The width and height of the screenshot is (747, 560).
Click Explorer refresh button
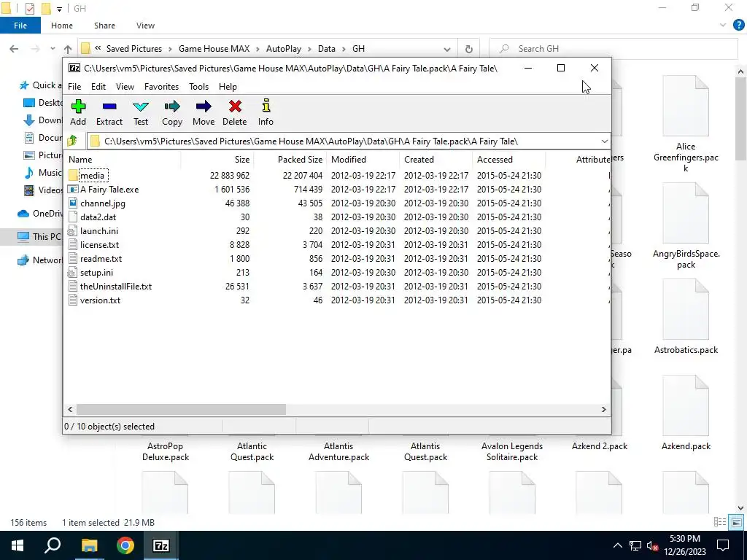(469, 49)
